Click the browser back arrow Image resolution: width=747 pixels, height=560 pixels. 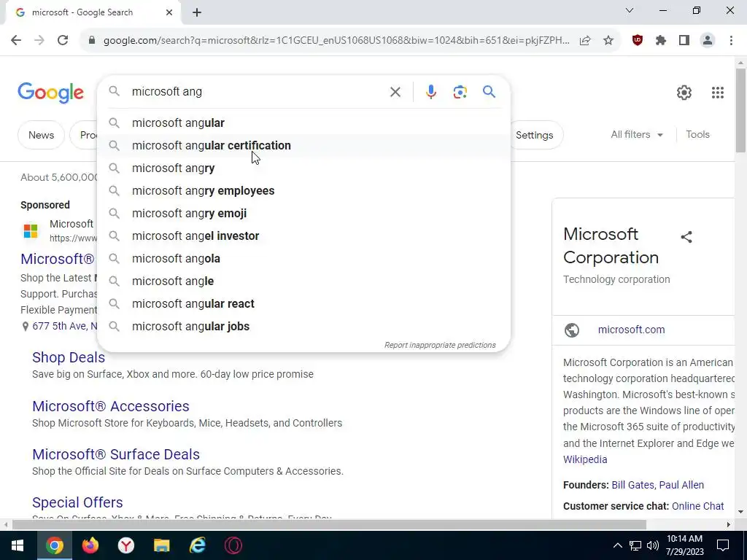[16, 40]
